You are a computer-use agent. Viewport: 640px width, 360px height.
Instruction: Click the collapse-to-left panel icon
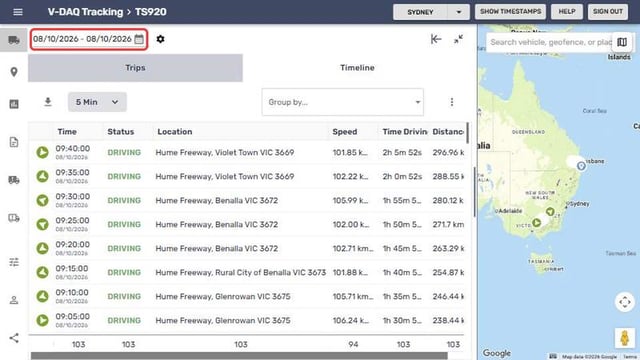436,39
